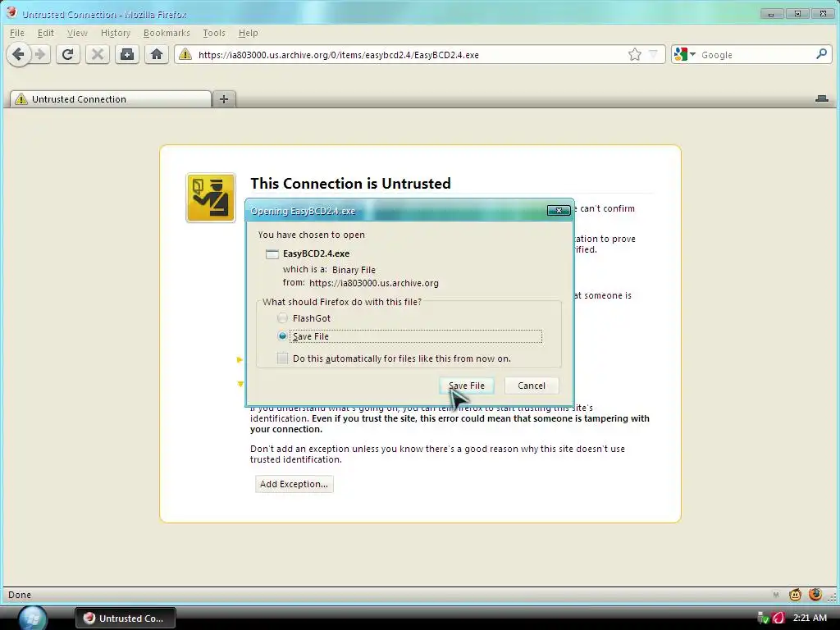Open the Windows Start orb
Viewport: 840px width, 630px height.
click(x=32, y=619)
